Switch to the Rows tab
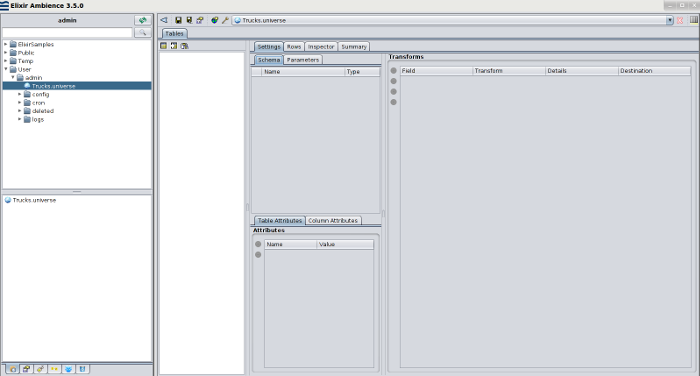The image size is (700, 376). click(x=294, y=46)
